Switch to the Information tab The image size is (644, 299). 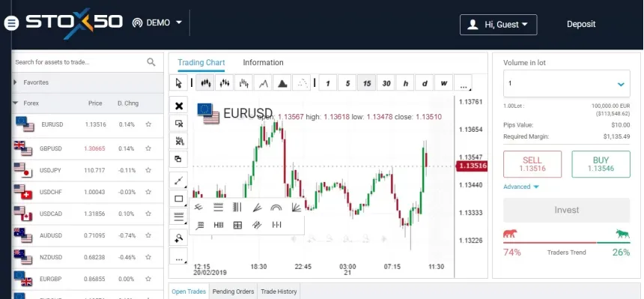pyautogui.click(x=263, y=62)
